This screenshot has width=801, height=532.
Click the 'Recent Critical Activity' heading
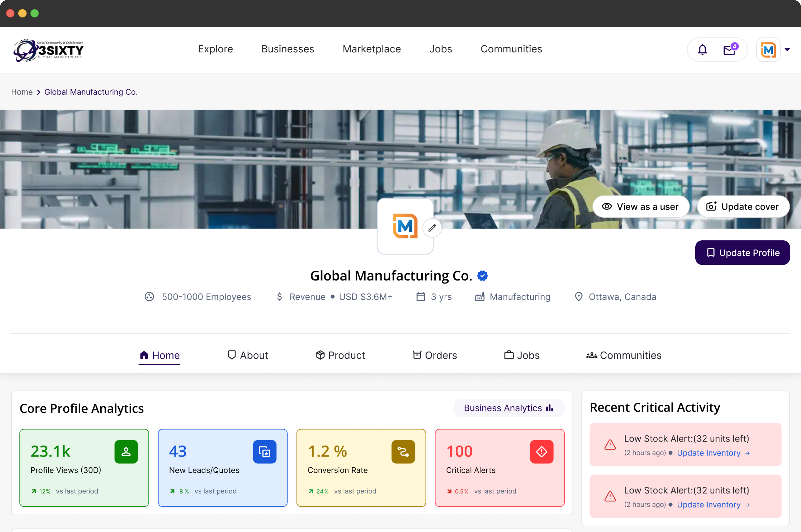tap(655, 407)
